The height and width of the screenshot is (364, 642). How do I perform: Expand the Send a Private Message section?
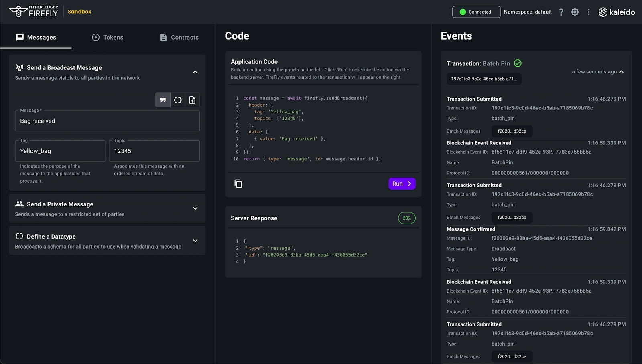point(195,208)
